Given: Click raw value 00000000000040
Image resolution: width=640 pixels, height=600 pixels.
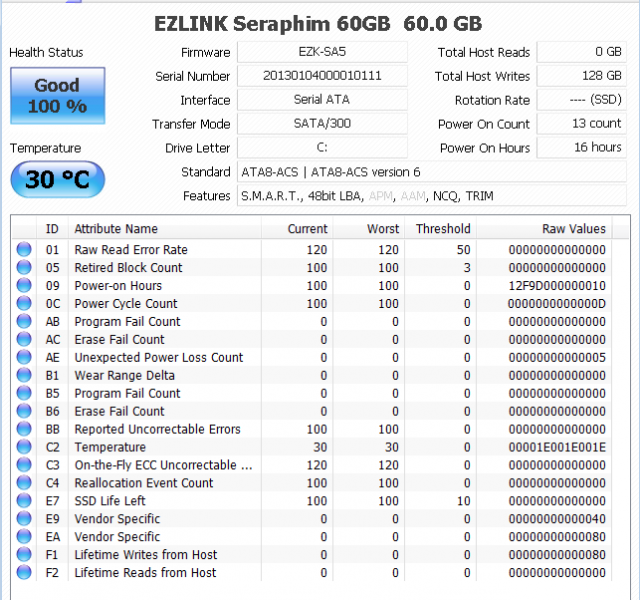Looking at the screenshot, I should [x=557, y=519].
